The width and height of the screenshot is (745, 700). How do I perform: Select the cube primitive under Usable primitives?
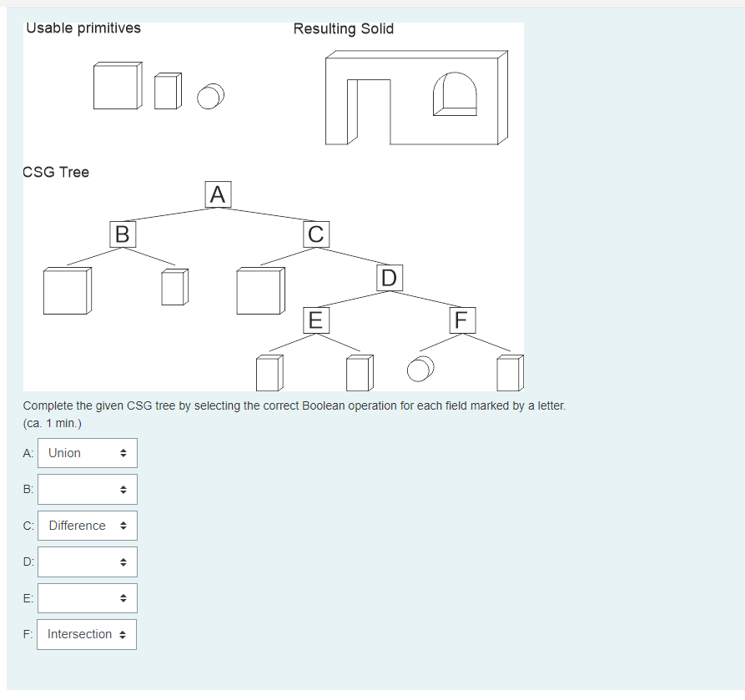[x=118, y=84]
